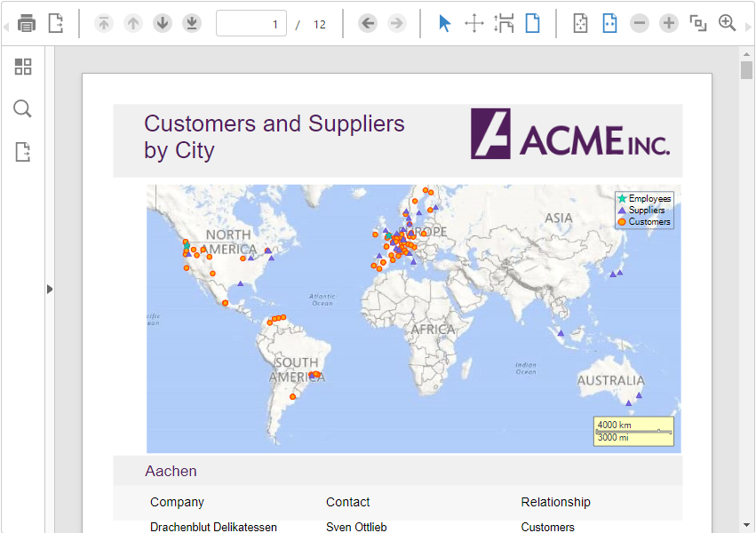Navigate backward in history
The height and width of the screenshot is (533, 756).
(x=368, y=23)
